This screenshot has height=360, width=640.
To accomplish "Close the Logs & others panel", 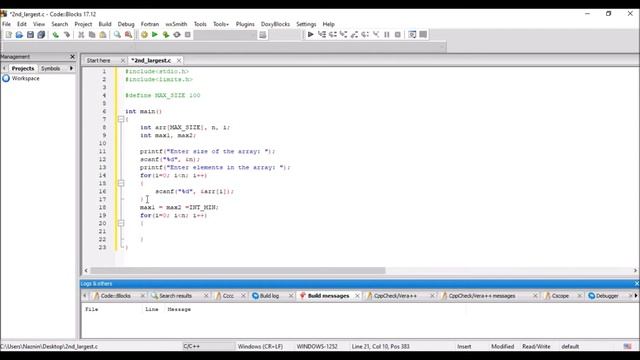I will pos(636,284).
